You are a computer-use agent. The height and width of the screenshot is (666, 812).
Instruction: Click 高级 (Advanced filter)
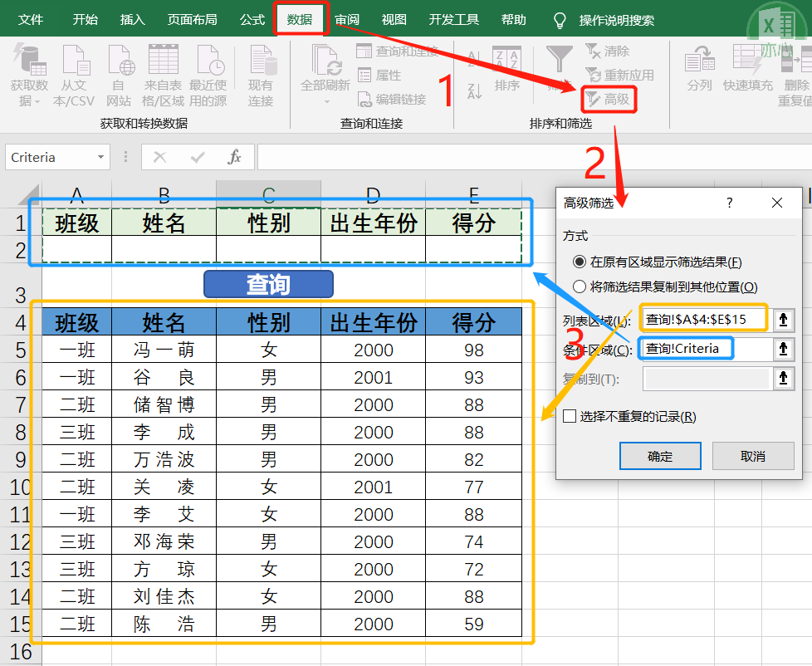608,99
